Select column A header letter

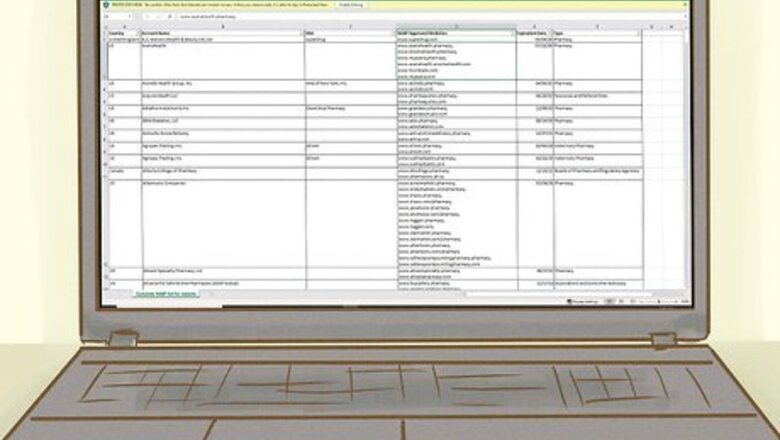coord(123,26)
